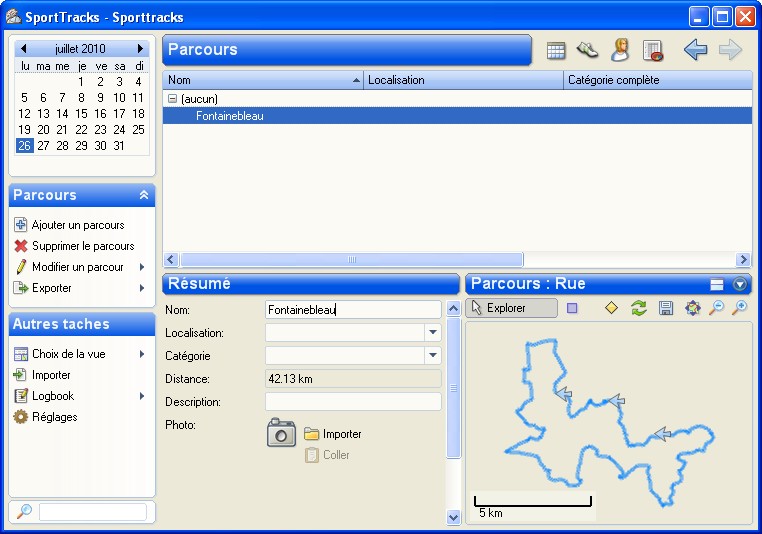Go back with the blue left arrow
This screenshot has width=762, height=534.
click(695, 50)
